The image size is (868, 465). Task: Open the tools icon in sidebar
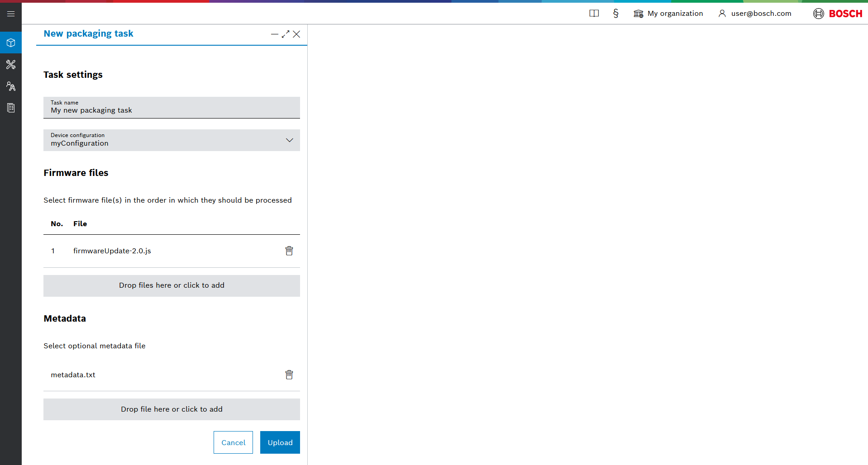(x=11, y=65)
